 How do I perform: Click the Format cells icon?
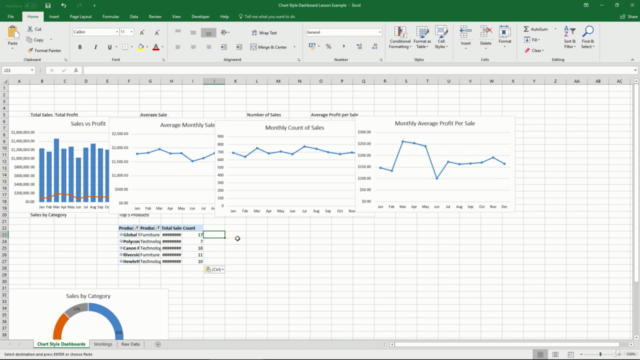504,32
